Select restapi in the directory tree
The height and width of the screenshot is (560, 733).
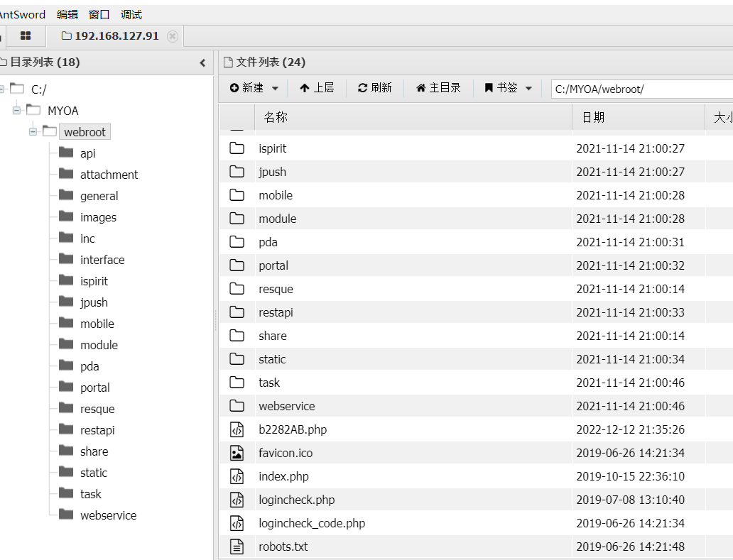(97, 430)
